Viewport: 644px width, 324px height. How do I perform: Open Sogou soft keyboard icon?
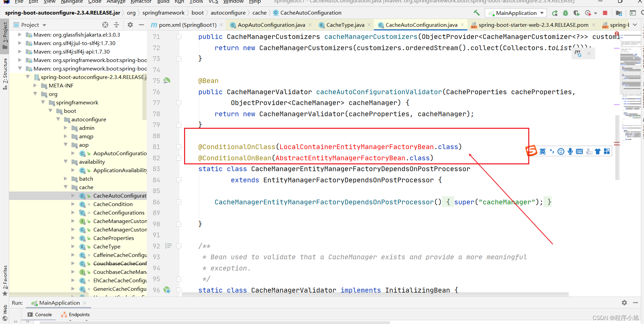coord(579,151)
